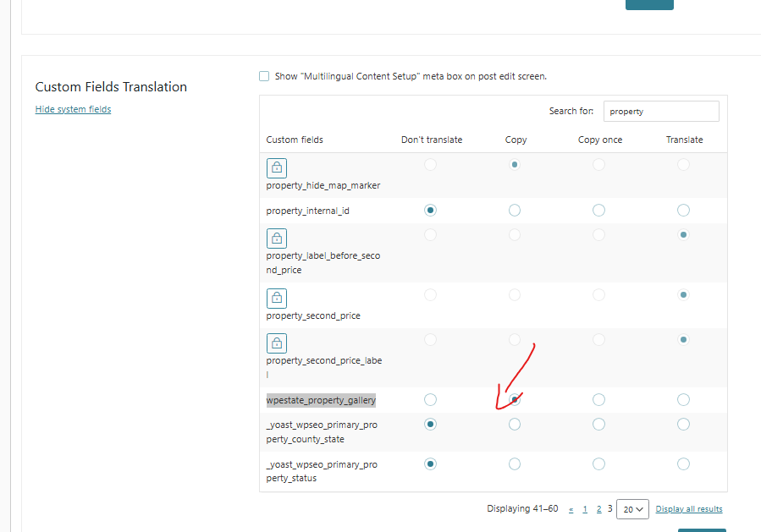761x532 pixels.
Task: Select Don't translate for wpestate_property_gallery
Action: 430,399
